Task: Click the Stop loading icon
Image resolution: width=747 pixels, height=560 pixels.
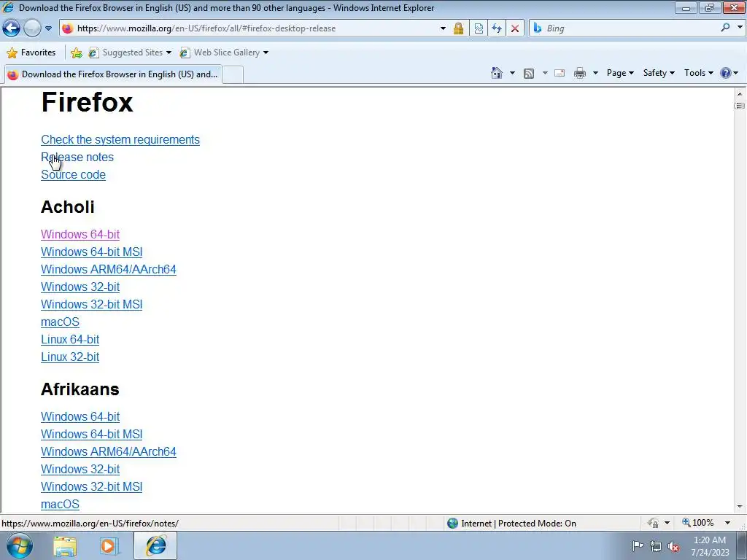Action: coord(514,28)
